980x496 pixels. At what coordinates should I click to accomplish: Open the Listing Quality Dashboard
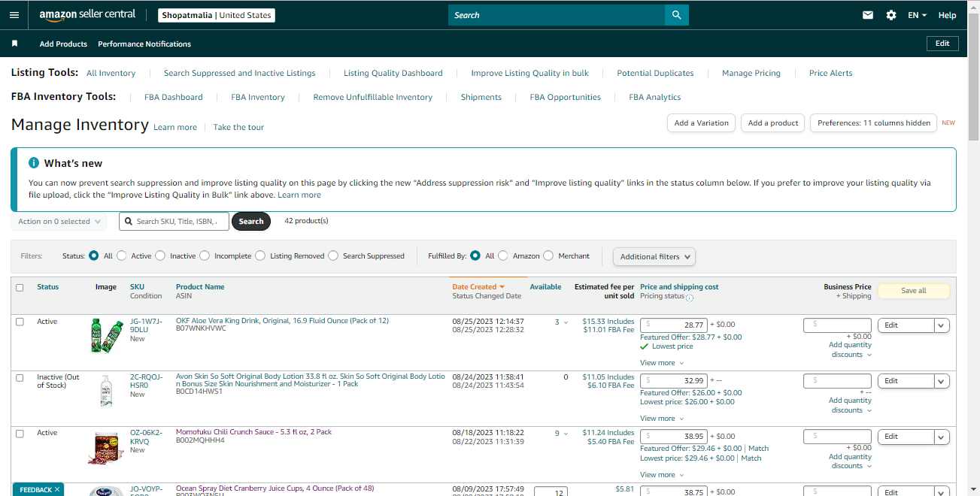[x=393, y=74]
